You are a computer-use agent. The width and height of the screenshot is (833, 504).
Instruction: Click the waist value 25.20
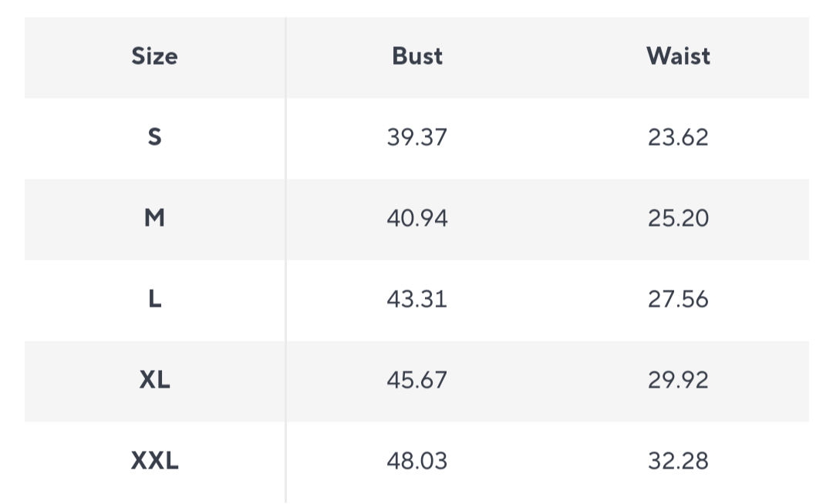[678, 218]
